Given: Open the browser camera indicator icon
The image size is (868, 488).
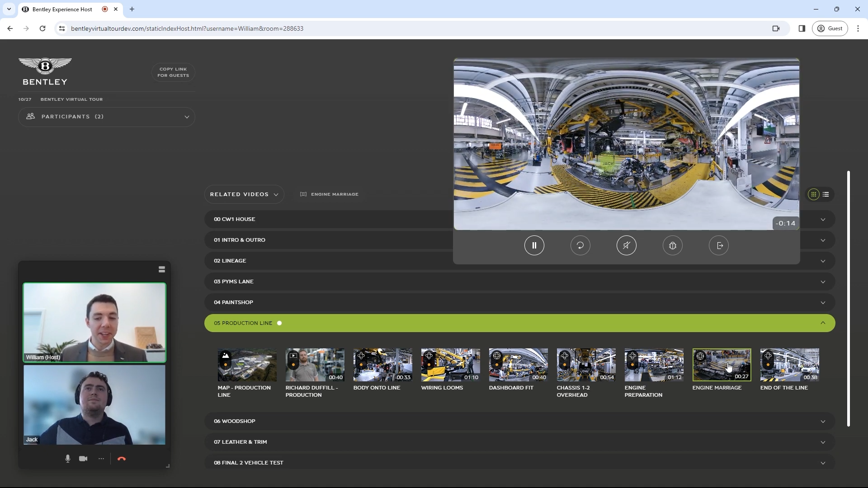Looking at the screenshot, I should pyautogui.click(x=776, y=28).
